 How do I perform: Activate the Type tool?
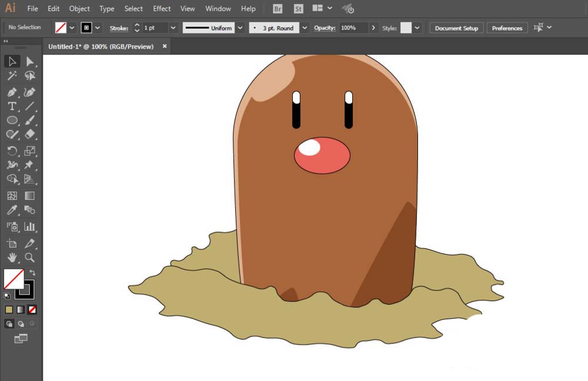pos(12,106)
